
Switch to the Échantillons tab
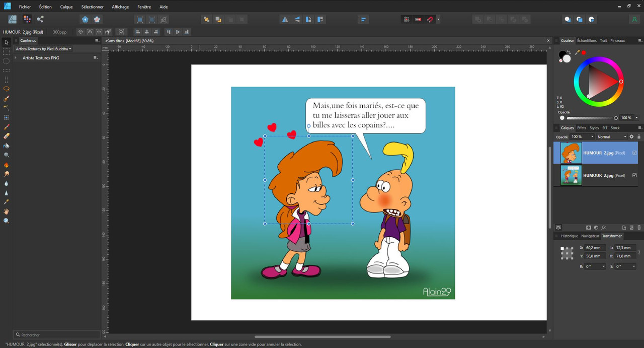click(587, 40)
